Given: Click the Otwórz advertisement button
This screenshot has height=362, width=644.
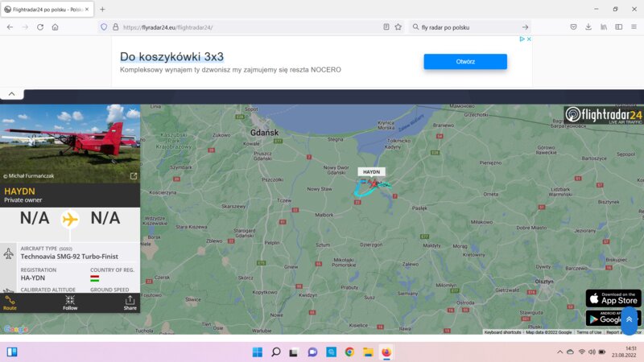Looking at the screenshot, I should pos(465,62).
